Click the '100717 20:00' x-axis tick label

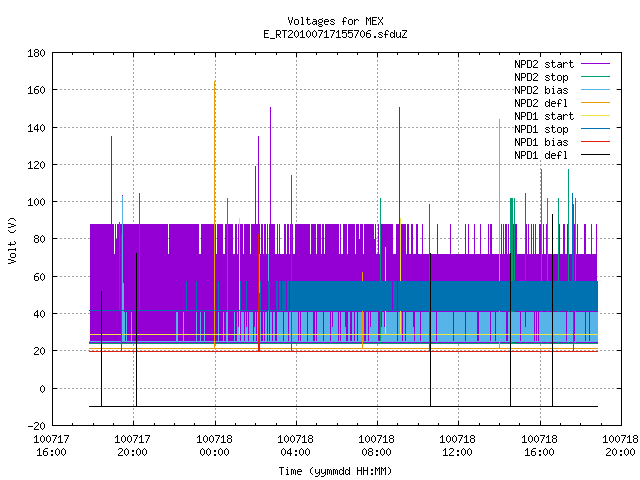132,446
